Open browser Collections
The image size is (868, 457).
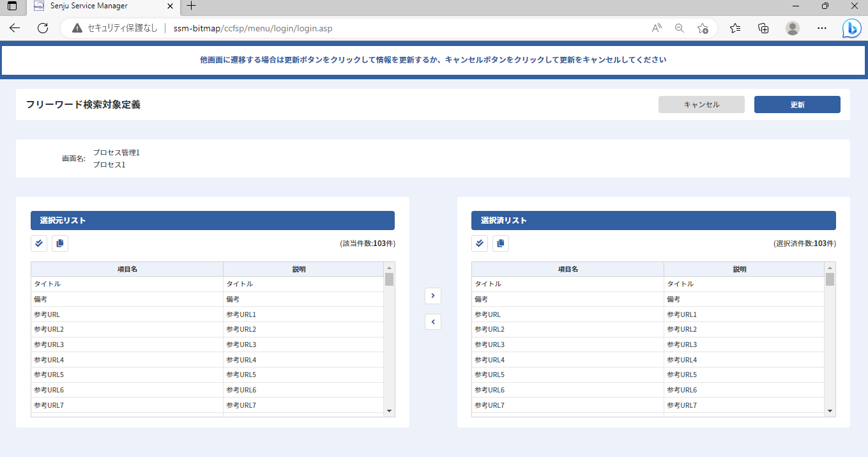pyautogui.click(x=763, y=28)
